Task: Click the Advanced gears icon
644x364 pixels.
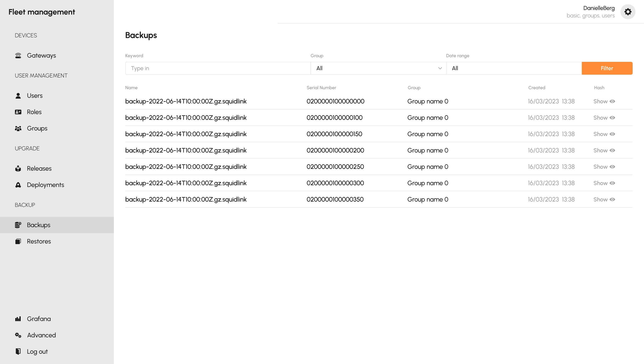Action: 18,335
